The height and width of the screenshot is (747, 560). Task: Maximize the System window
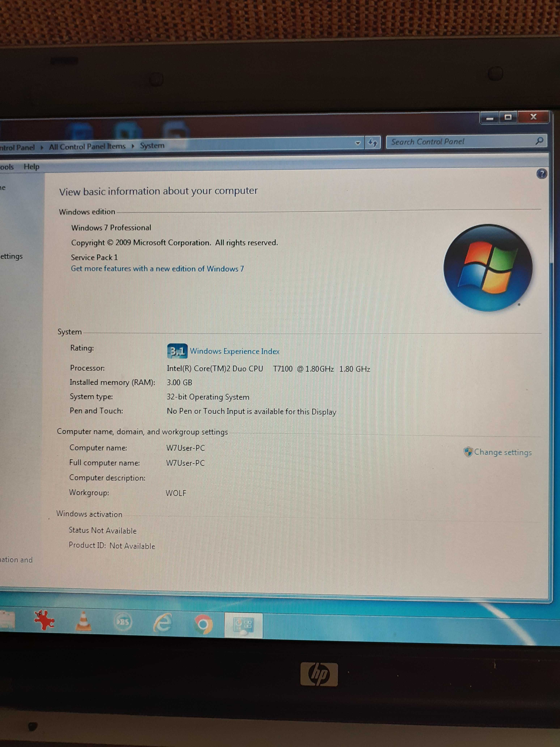(508, 117)
